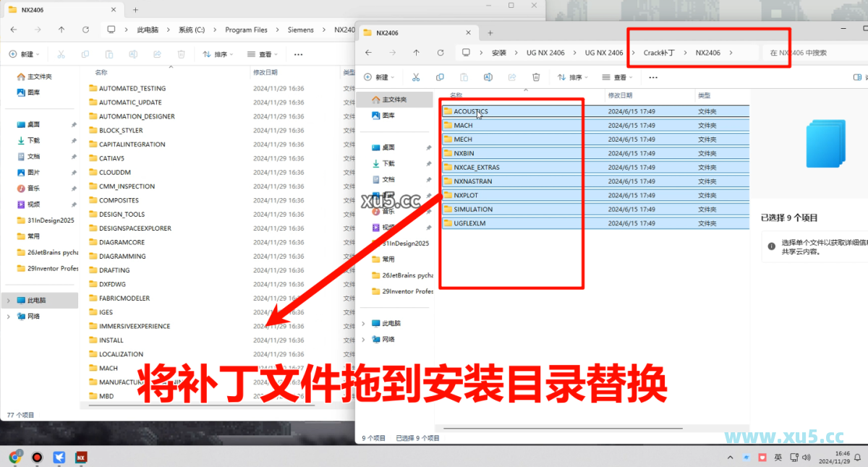Add a new tab in Crack补丁 window
The width and height of the screenshot is (868, 467).
pyautogui.click(x=490, y=33)
